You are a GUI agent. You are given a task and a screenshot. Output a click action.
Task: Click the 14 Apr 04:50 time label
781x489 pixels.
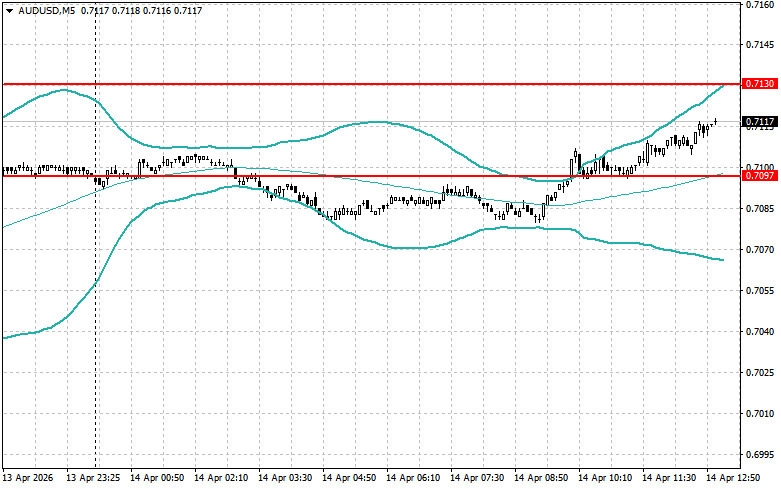[349, 478]
